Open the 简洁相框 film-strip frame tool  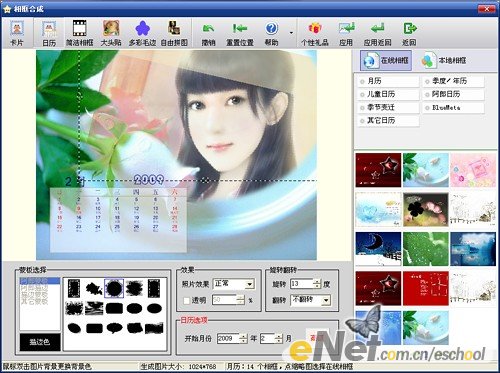79,33
